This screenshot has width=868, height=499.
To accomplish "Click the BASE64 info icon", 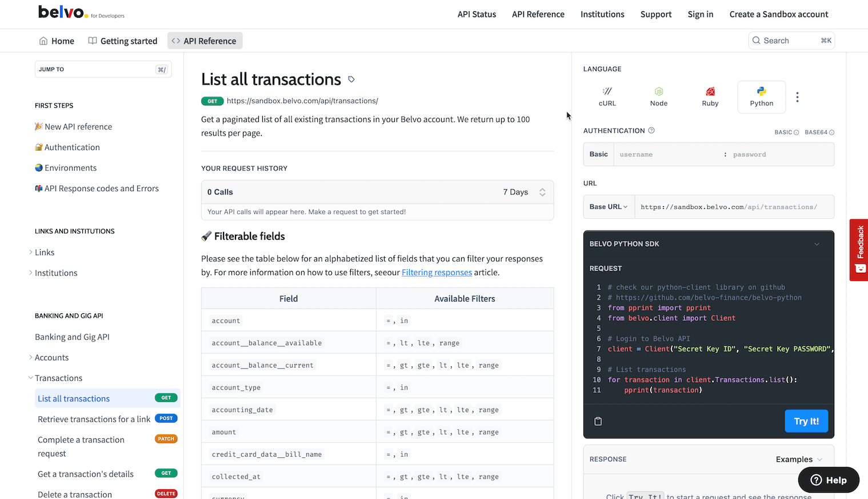I will [x=831, y=132].
